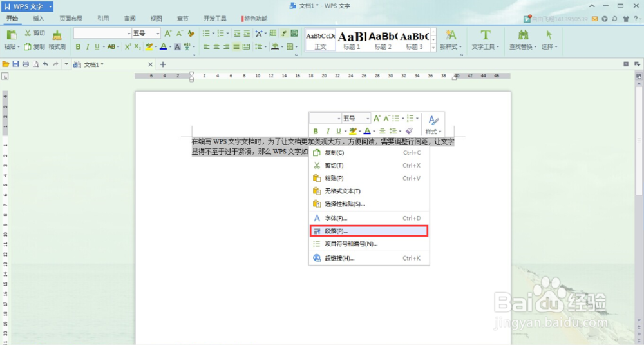Choose 无格式文本(T) in context menu
644x345 pixels.
point(369,191)
